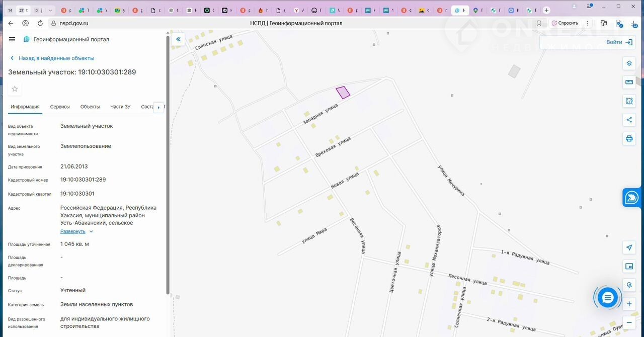The height and width of the screenshot is (337, 644).
Task: Switch to the Сервисы tab
Action: click(x=60, y=107)
